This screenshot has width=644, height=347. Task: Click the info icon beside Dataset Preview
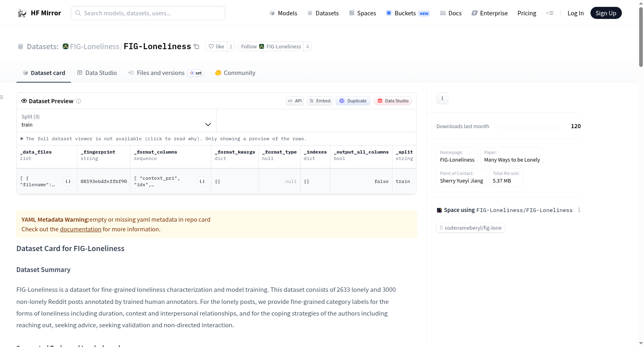coord(78,101)
